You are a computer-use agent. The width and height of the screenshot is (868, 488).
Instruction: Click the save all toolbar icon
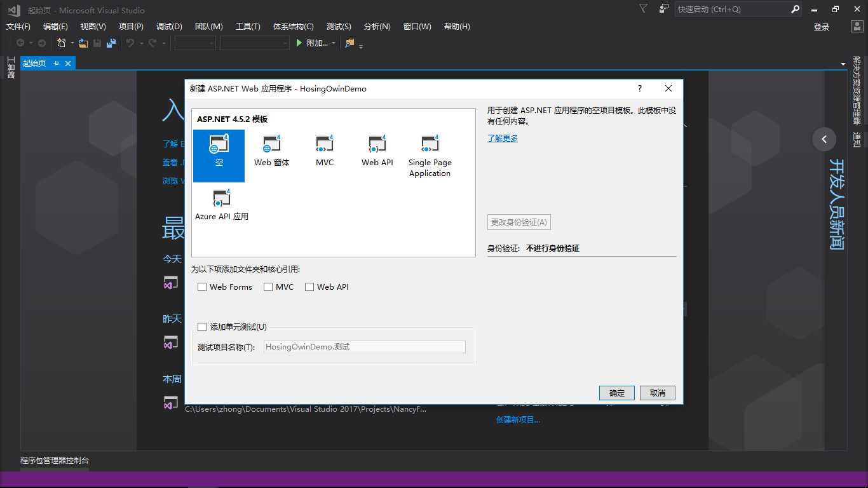(x=111, y=43)
